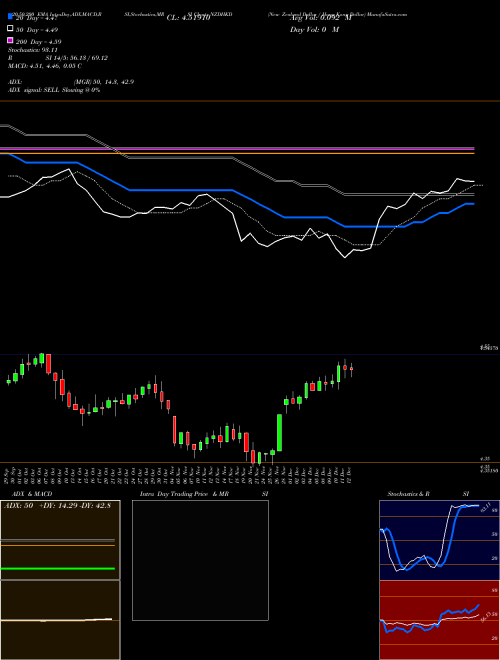Screen dimensions: 500x660
Task: Click the blue 20 Day EMA legend swatch
Action: tap(11, 16)
